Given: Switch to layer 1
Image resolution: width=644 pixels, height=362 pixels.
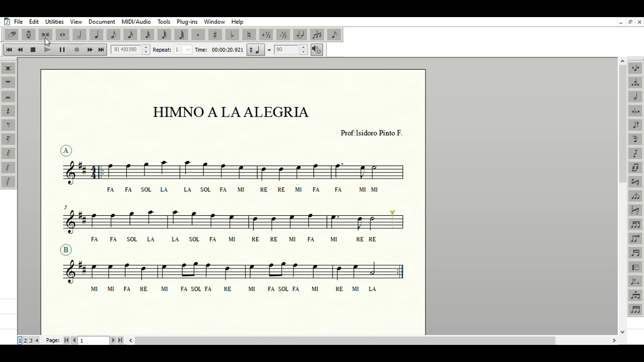Looking at the screenshot, I should tap(20, 340).
